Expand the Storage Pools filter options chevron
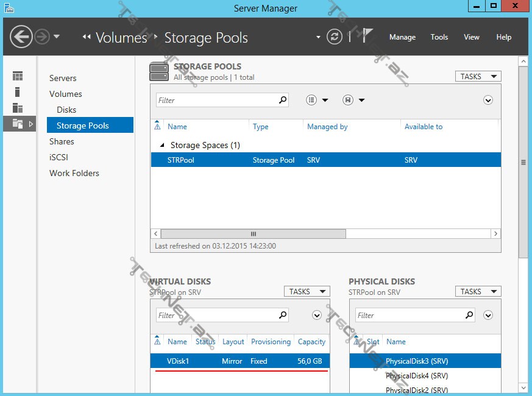The width and height of the screenshot is (532, 396). click(488, 100)
